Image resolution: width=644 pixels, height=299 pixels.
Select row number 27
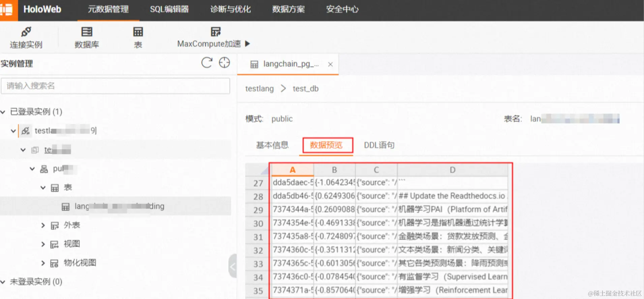coord(258,183)
